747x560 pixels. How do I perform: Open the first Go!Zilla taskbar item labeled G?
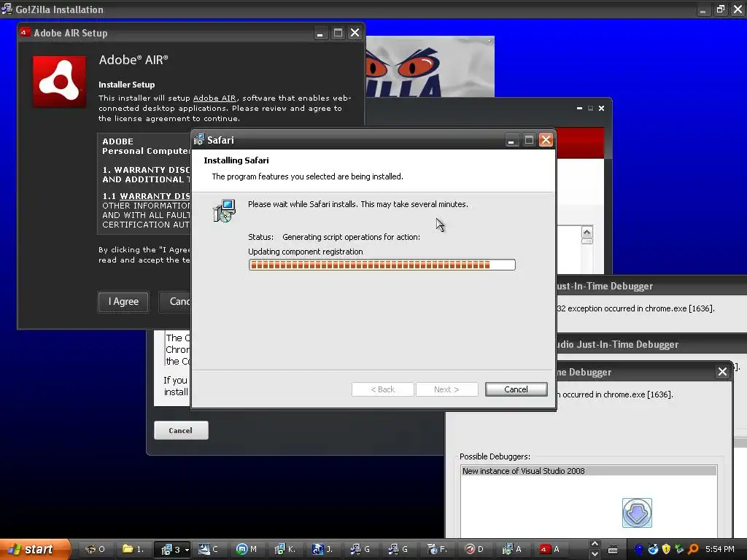tap(360, 549)
